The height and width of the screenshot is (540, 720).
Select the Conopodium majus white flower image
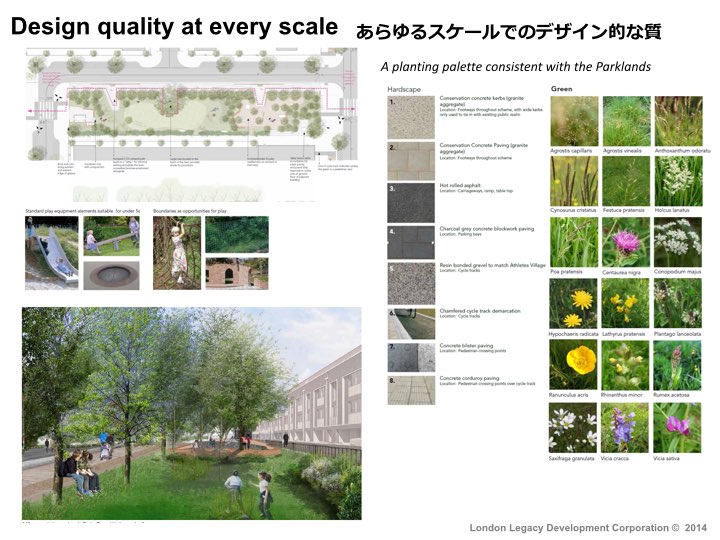point(677,242)
